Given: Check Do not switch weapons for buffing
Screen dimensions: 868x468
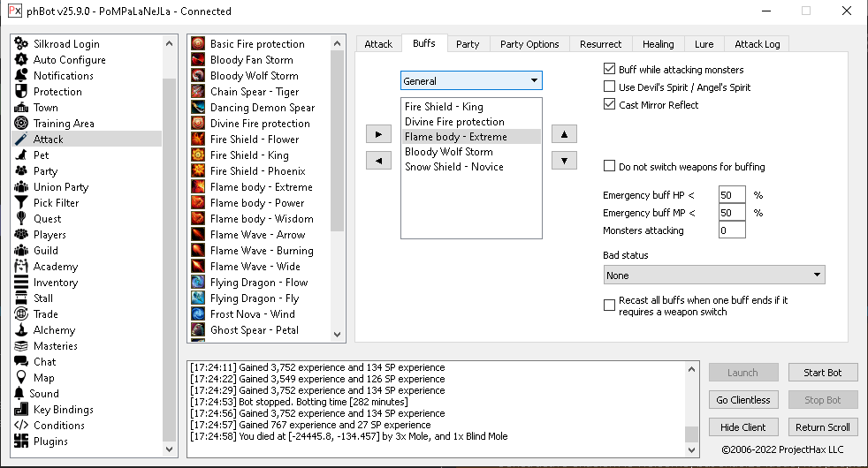Looking at the screenshot, I should click(609, 167).
